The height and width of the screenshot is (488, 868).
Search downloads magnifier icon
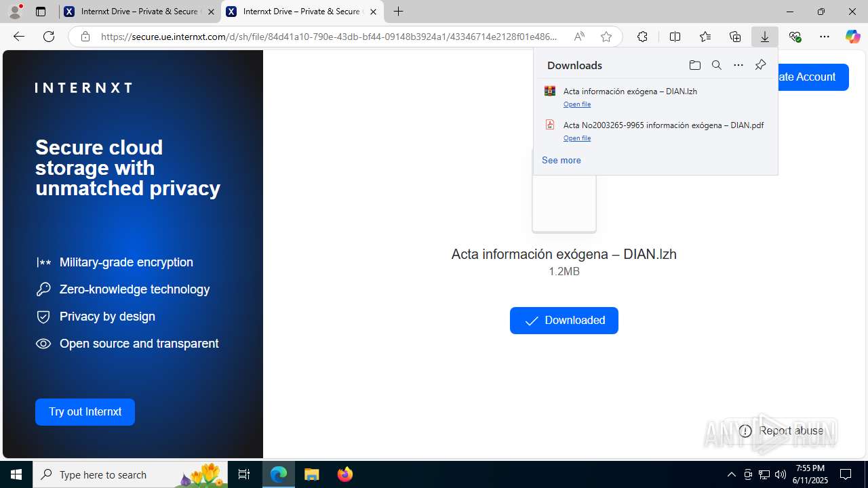point(716,65)
